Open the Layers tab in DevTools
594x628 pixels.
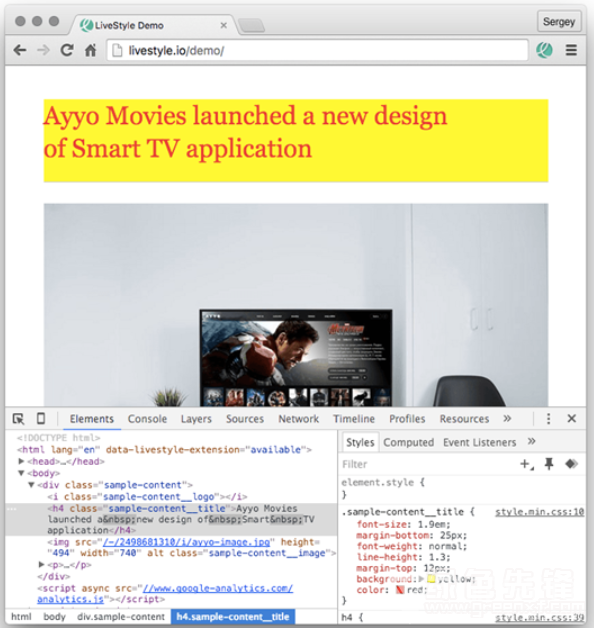(x=196, y=419)
